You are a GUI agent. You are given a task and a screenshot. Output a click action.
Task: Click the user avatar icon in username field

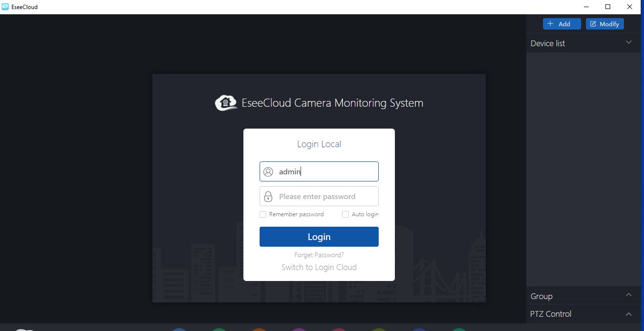click(x=268, y=172)
